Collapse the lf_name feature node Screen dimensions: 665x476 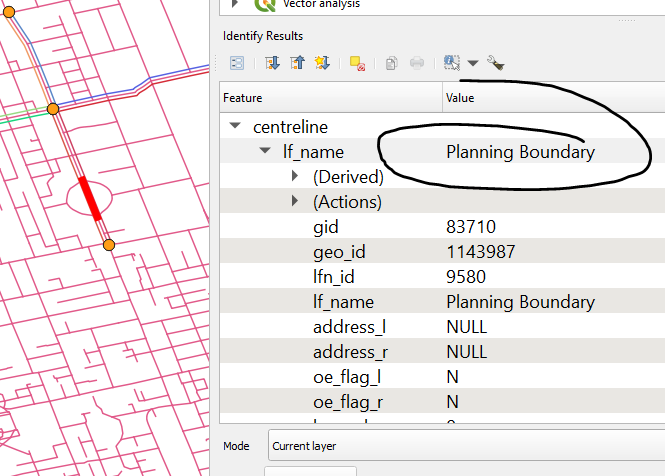tap(265, 150)
